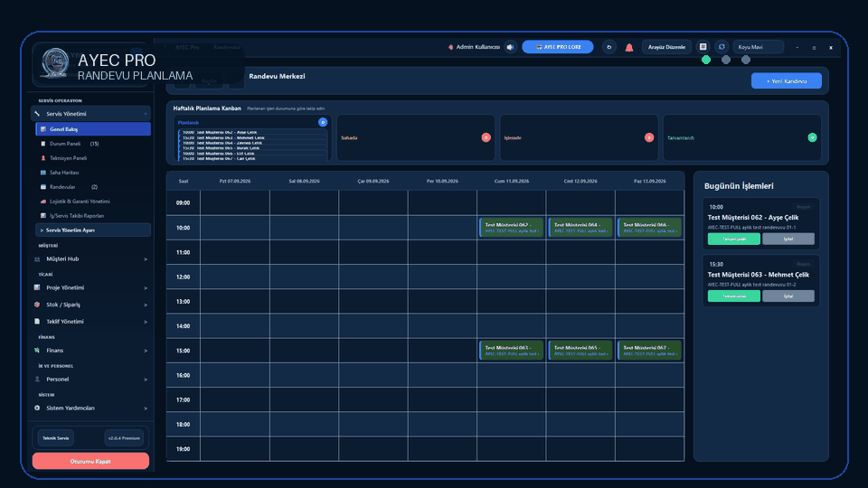Click the green count badge on Tamamlandı column
This screenshot has width=868, height=488.
point(812,137)
